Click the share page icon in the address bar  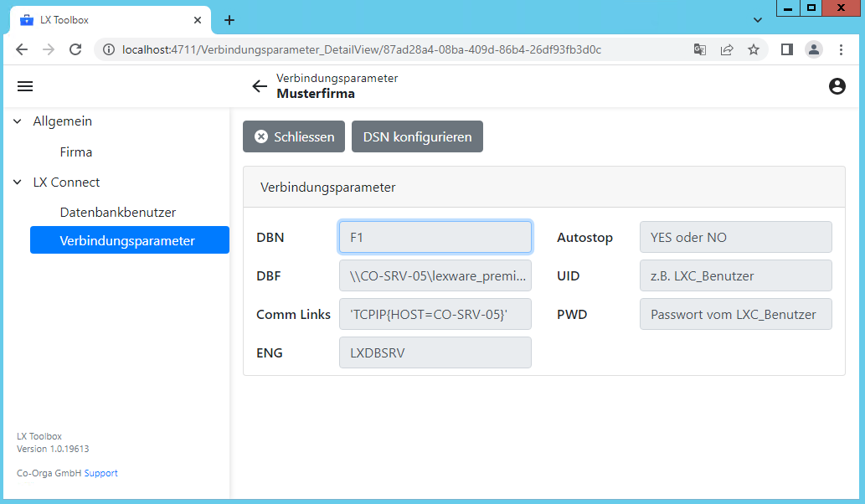coord(727,49)
